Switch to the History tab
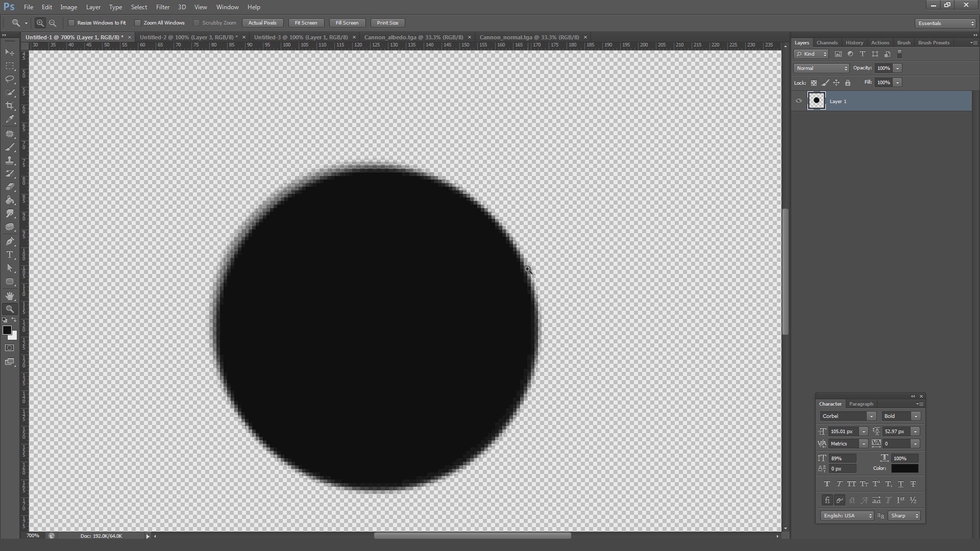 (854, 43)
